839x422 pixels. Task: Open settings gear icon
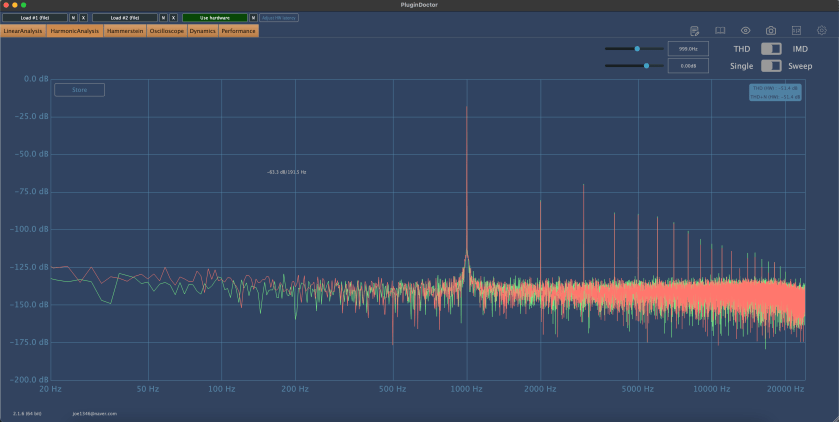821,31
